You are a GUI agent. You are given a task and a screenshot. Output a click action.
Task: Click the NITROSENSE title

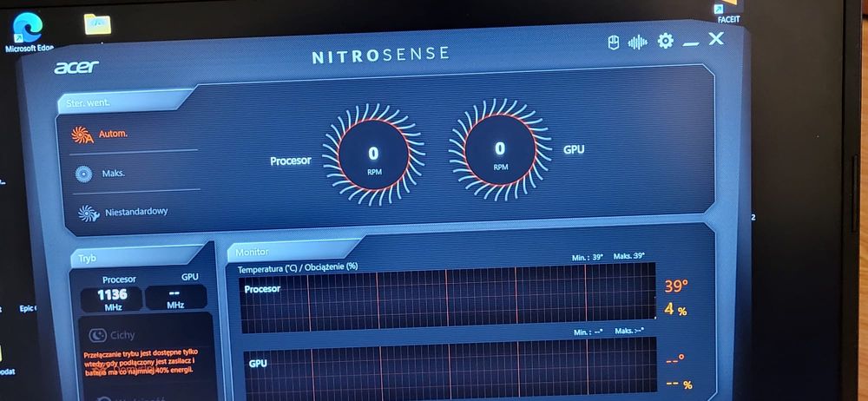380,55
